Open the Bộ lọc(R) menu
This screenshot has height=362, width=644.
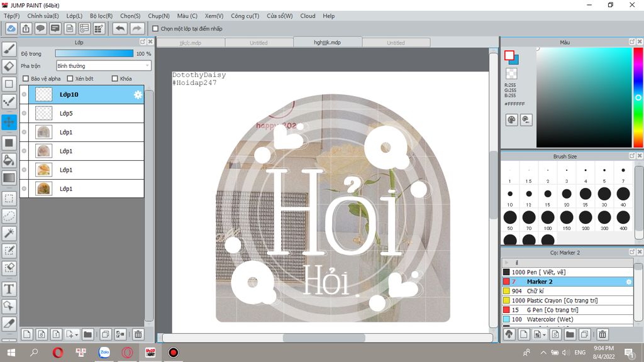coord(101,16)
